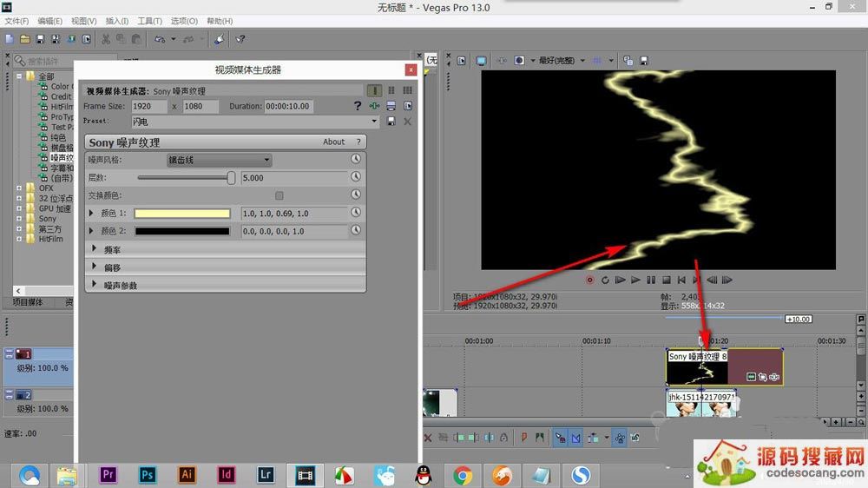
Task: Open the 噪声风格 dropdown showing 锯齿线
Action: 219,160
